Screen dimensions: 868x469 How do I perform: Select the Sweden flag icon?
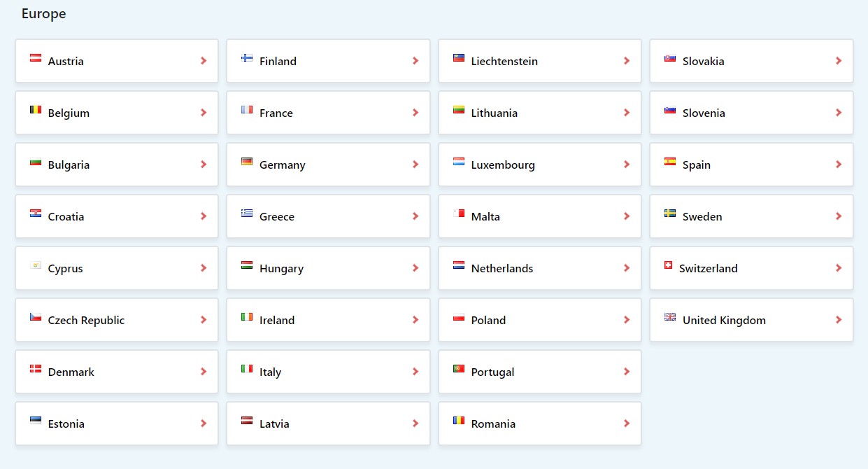click(x=670, y=213)
